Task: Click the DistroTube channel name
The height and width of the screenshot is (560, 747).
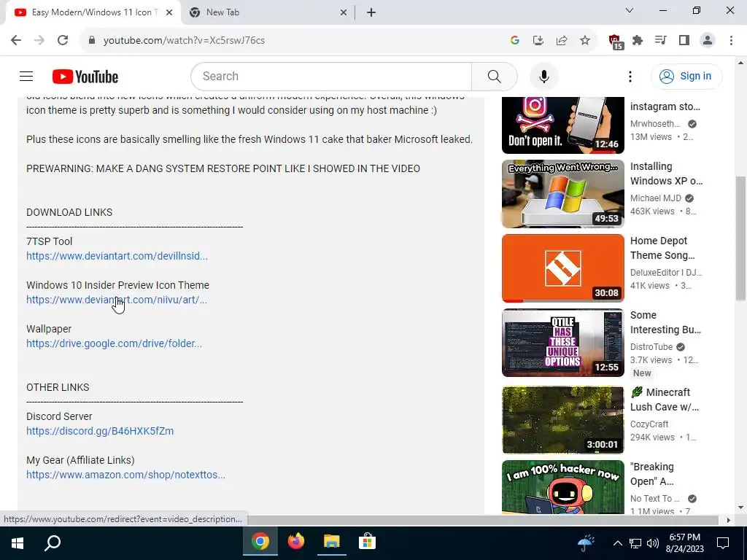Action: coord(651,346)
